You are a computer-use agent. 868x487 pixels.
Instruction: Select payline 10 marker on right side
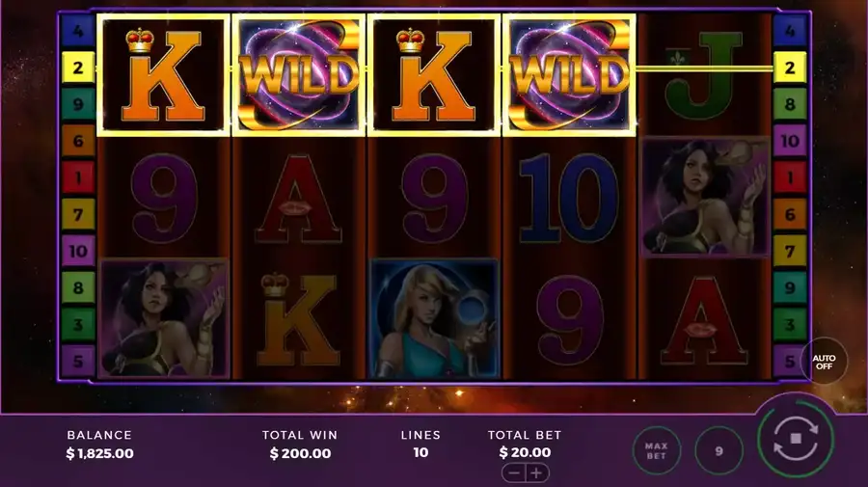pyautogui.click(x=789, y=141)
